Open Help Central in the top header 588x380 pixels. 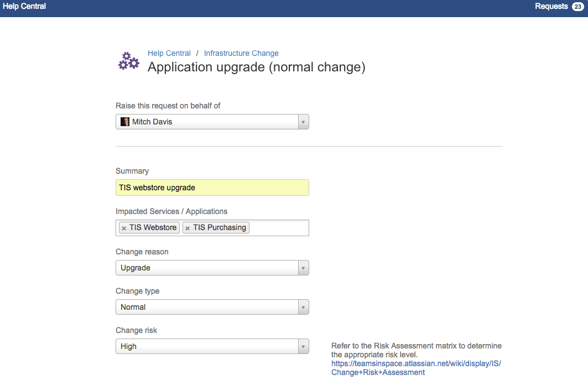point(24,7)
